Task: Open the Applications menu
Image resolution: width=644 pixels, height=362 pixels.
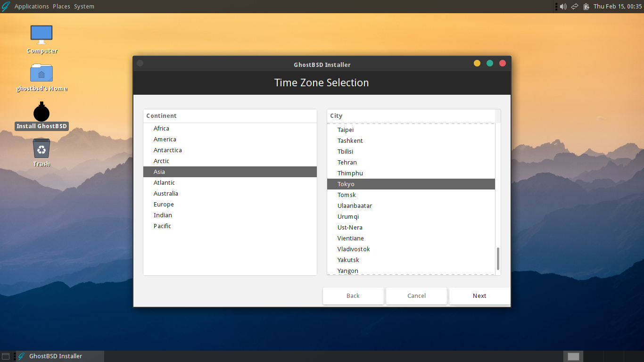Action: coord(32,7)
